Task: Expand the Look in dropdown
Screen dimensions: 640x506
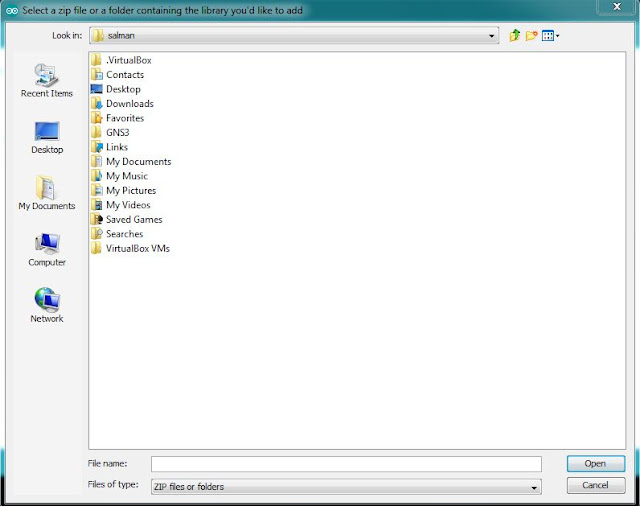Action: [x=491, y=36]
